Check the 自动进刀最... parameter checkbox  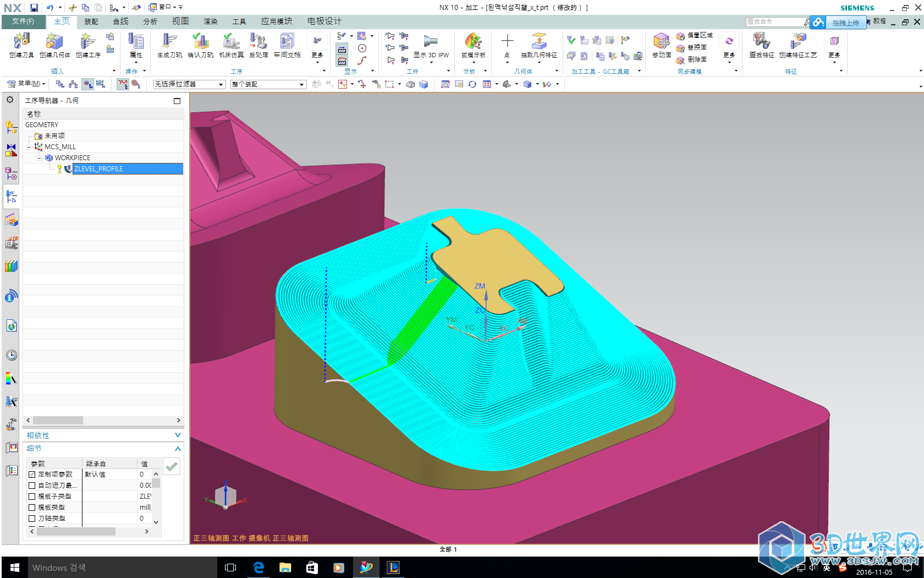tap(32, 486)
